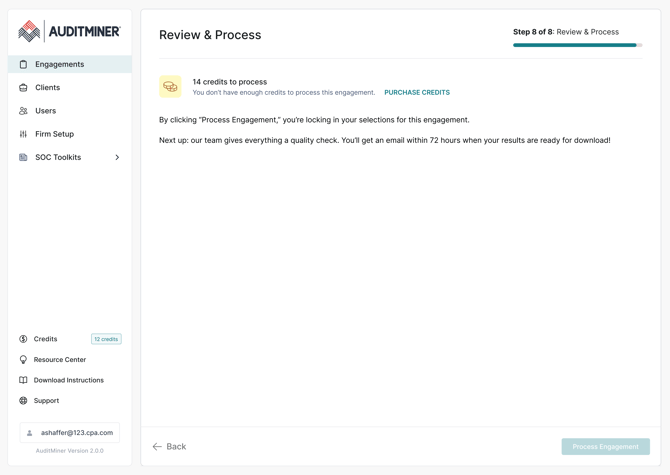
Task: Click the Purchase Credits link
Action: (x=417, y=93)
